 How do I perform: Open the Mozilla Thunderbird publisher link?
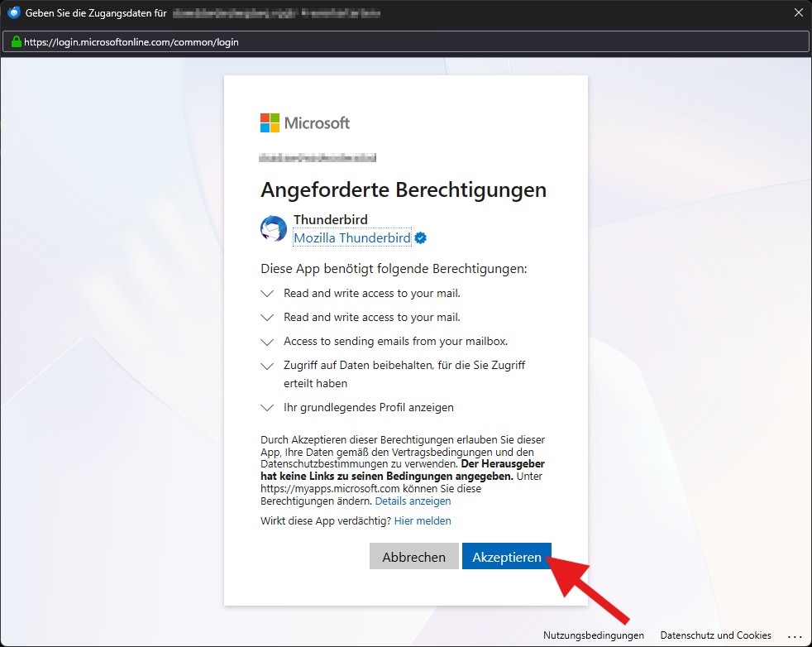[352, 238]
